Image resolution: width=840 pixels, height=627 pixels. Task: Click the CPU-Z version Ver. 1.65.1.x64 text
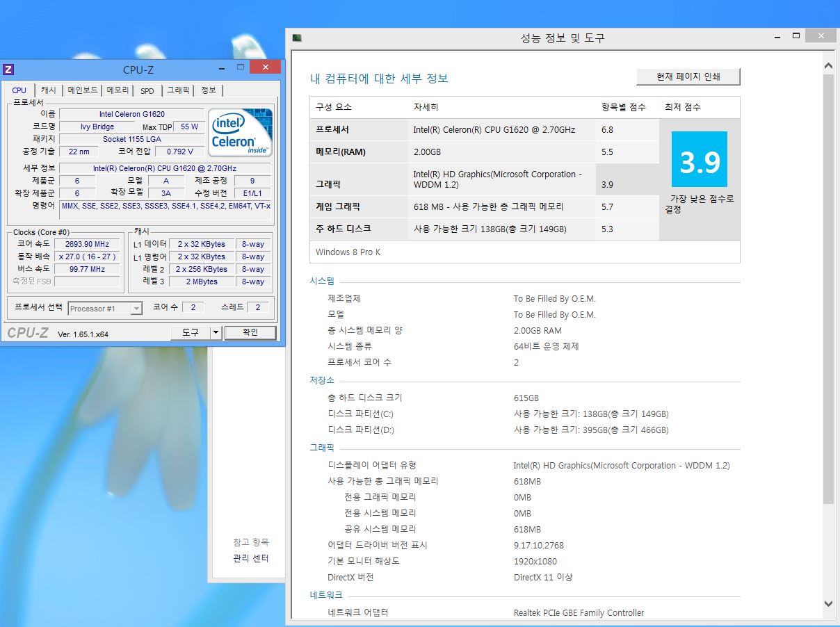(x=83, y=334)
